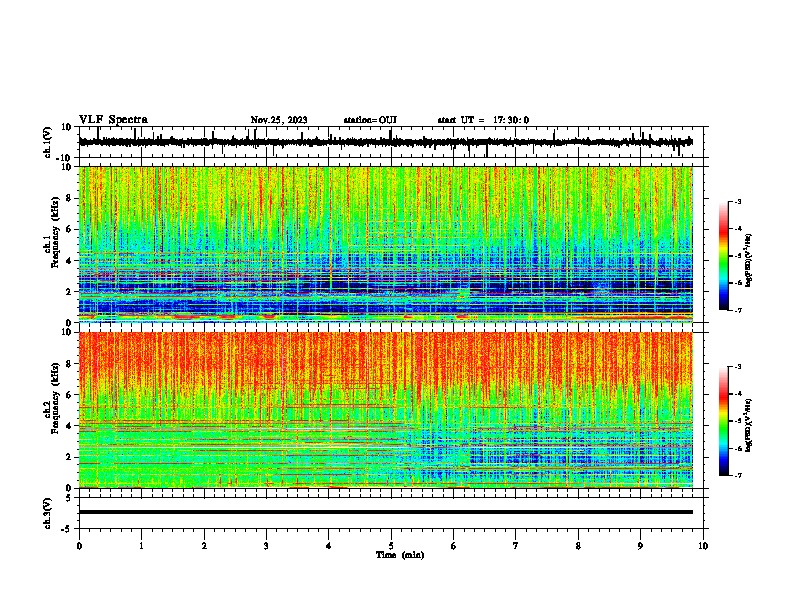Viewport: 792px width, 612px height.
Task: Click the time axis tick label "9"
Action: pos(640,546)
